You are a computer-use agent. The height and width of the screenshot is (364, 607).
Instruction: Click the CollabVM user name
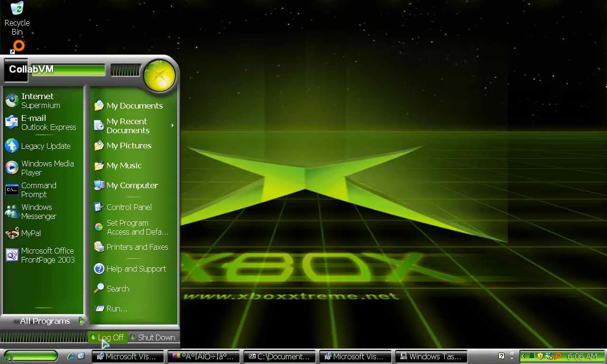(31, 69)
